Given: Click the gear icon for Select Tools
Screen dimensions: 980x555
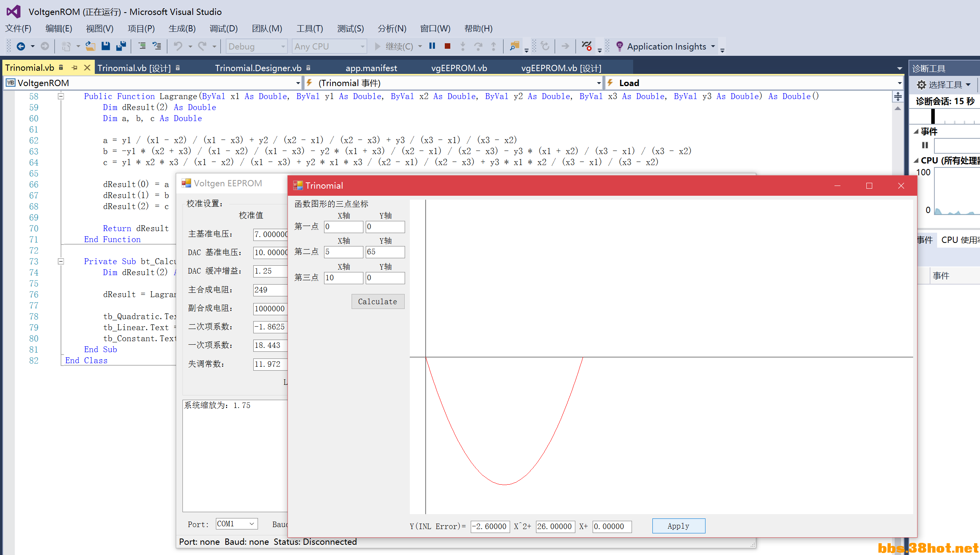Looking at the screenshot, I should 921,85.
